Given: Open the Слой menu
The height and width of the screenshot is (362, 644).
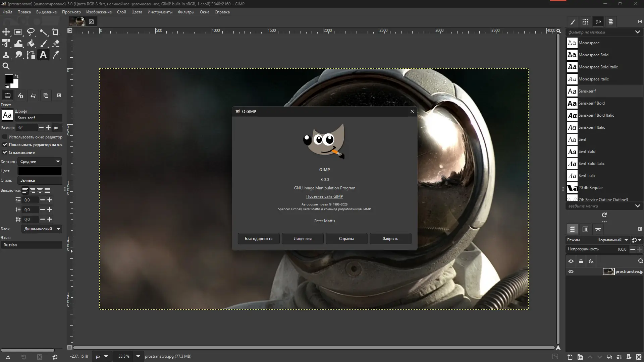Looking at the screenshot, I should click(x=121, y=12).
